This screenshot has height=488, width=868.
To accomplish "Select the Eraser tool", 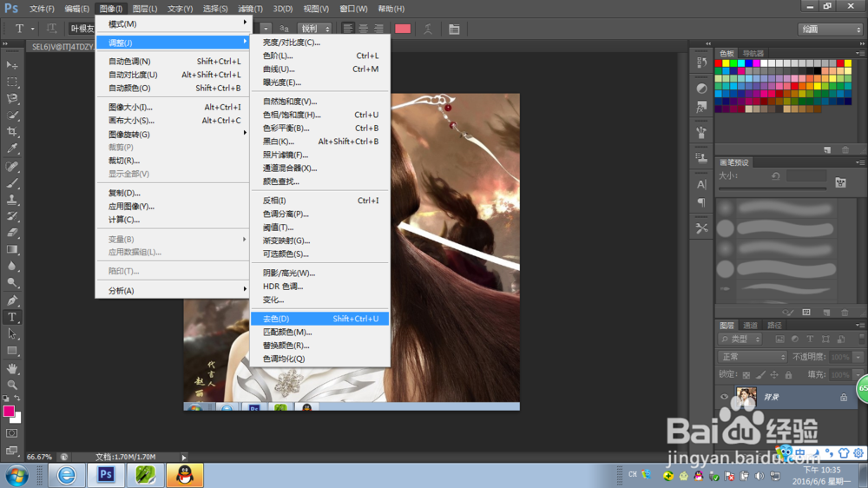I will point(11,233).
